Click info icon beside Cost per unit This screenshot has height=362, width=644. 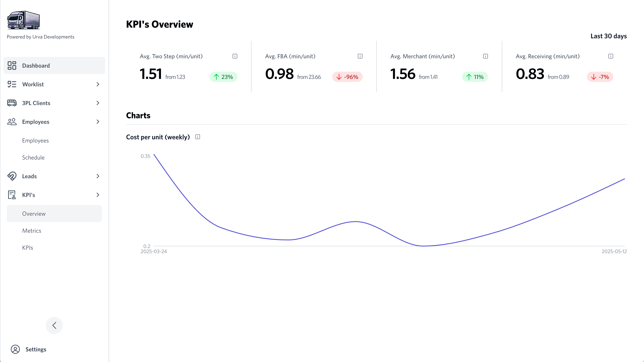(x=197, y=137)
